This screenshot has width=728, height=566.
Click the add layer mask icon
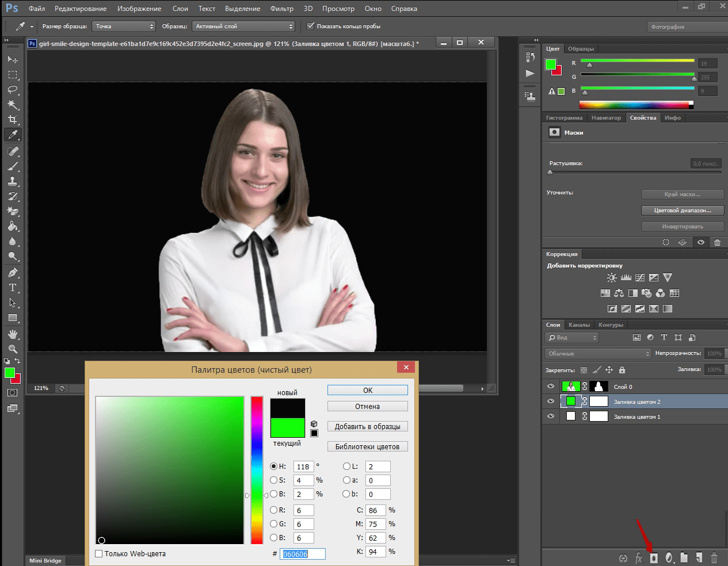pyautogui.click(x=654, y=557)
